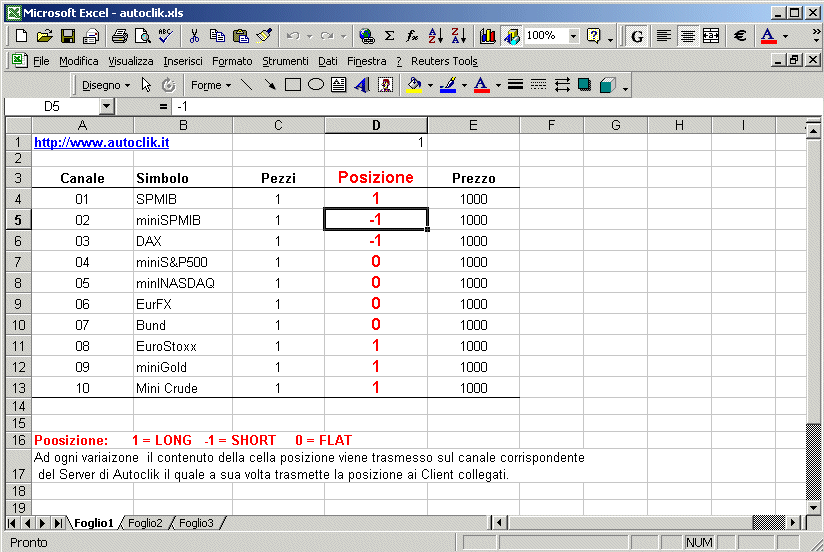Click the AutoSum sigma icon
824x552 pixels.
click(389, 36)
